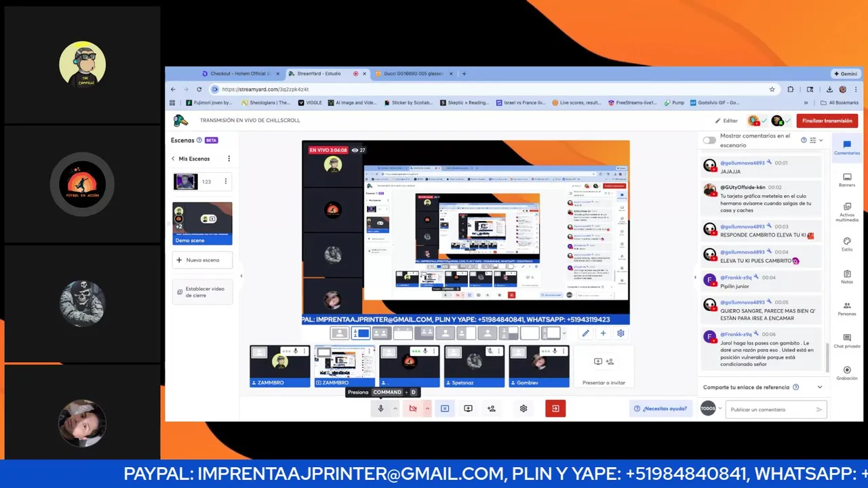Click the present screen icon in toolbar
This screenshot has width=868, height=488.
(x=468, y=409)
